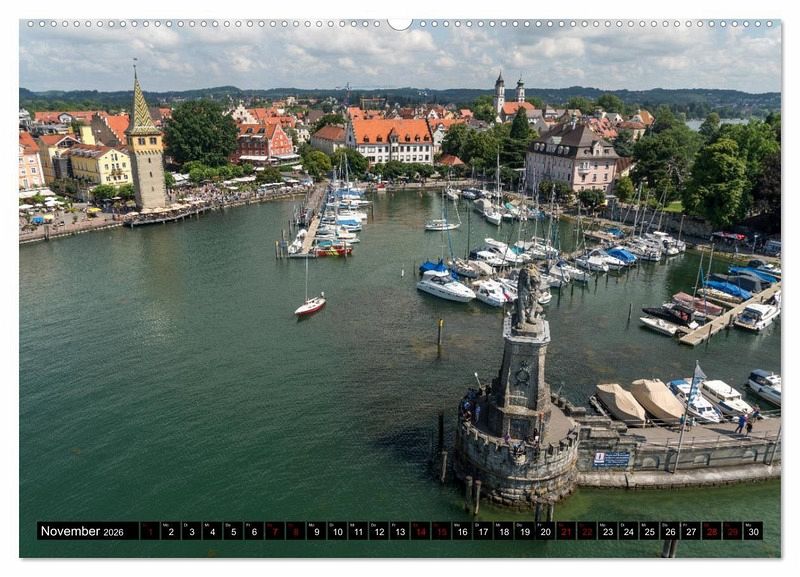This screenshot has height=577, width=800.
Task: Select day 10 in the calendar strip
Action: click(337, 531)
